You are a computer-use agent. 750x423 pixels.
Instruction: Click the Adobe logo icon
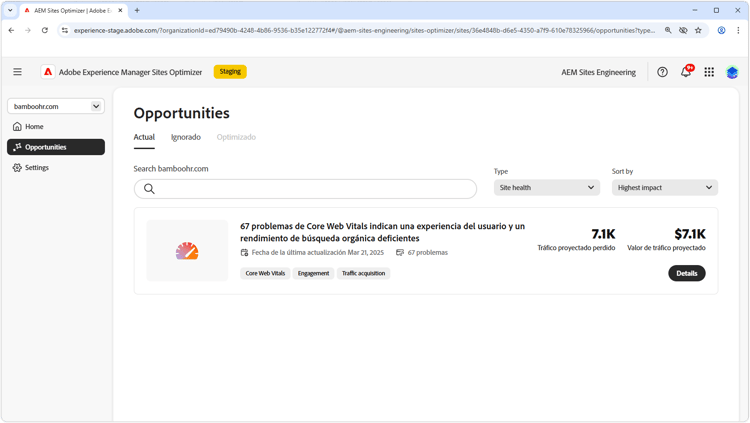(x=48, y=72)
